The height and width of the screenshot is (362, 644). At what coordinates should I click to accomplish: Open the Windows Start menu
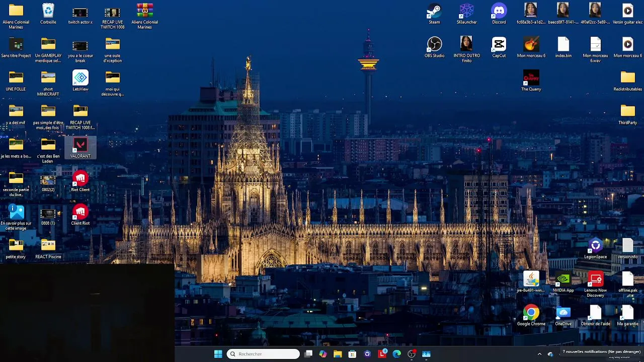(218, 354)
